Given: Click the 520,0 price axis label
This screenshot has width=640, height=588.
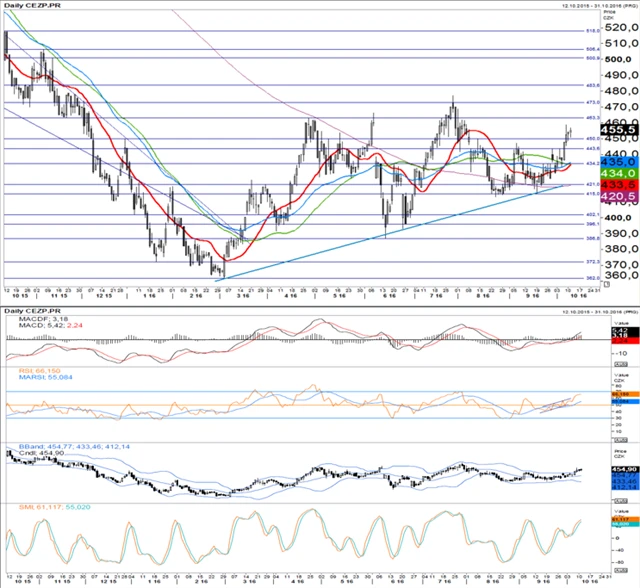Looking at the screenshot, I should click(x=620, y=30).
